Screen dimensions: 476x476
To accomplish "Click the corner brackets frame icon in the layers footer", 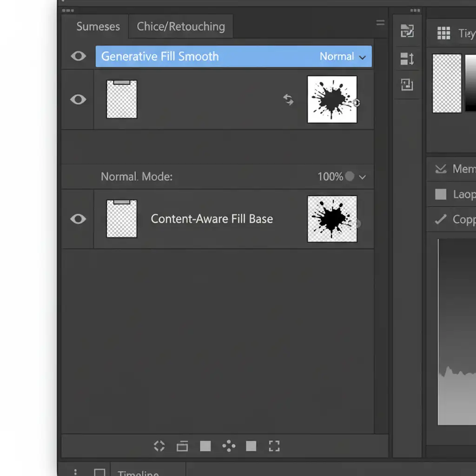I will [x=274, y=446].
